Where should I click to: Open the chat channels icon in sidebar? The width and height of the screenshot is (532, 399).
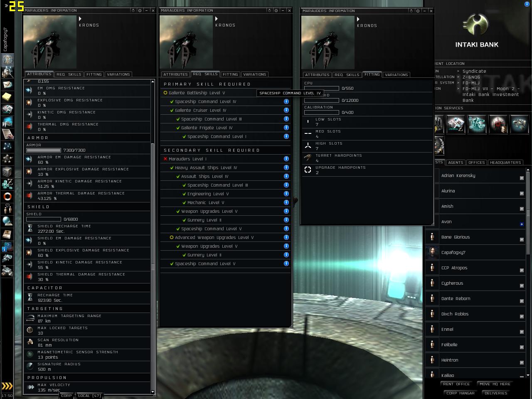pos(7,209)
